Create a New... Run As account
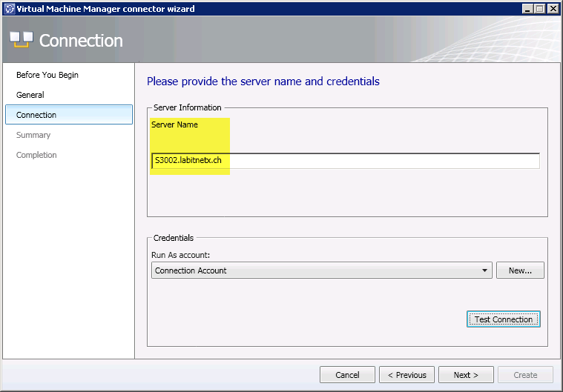Viewport: 563px width, 392px height. point(520,270)
